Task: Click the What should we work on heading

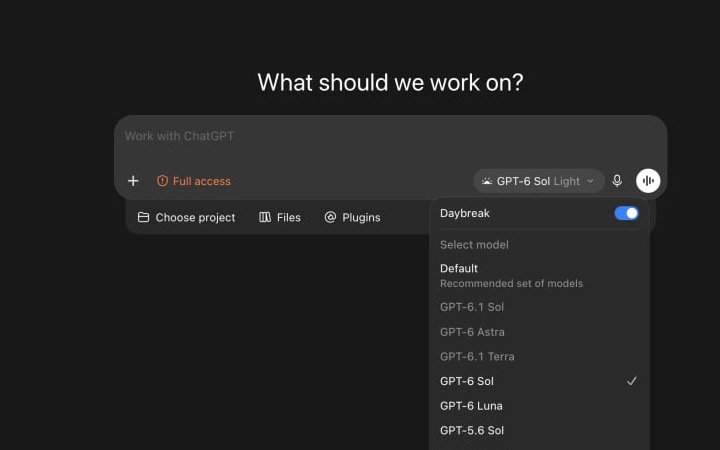Action: click(390, 83)
